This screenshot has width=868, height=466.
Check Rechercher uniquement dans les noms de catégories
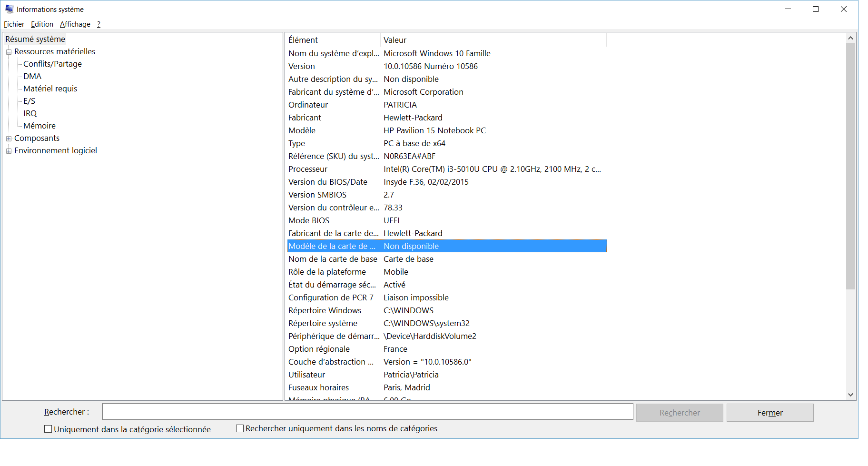[x=240, y=428]
